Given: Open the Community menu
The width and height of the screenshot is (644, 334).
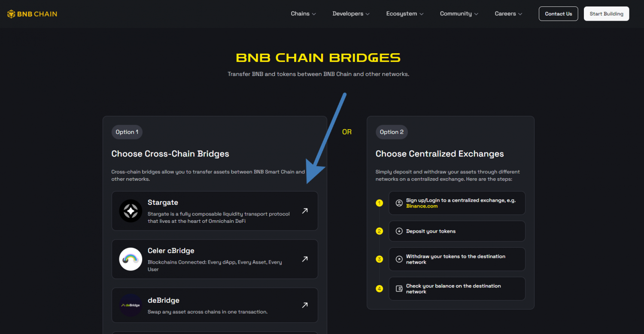Looking at the screenshot, I should pos(459,14).
